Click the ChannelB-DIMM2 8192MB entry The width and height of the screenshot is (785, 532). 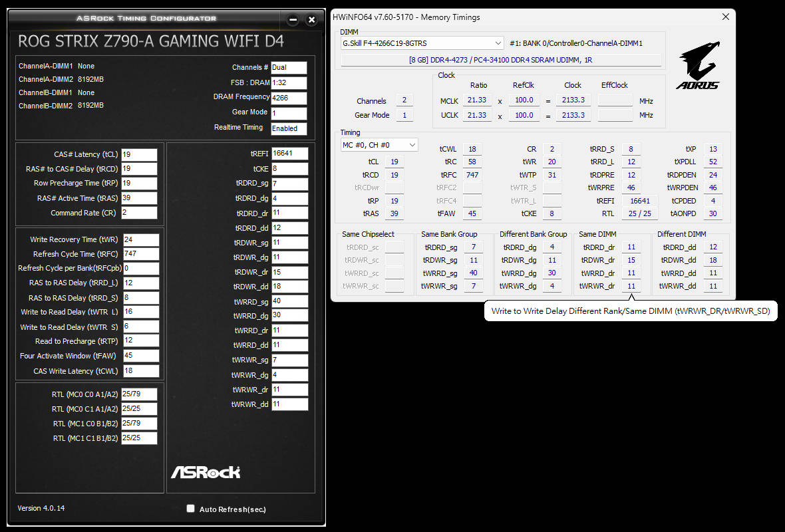61,106
